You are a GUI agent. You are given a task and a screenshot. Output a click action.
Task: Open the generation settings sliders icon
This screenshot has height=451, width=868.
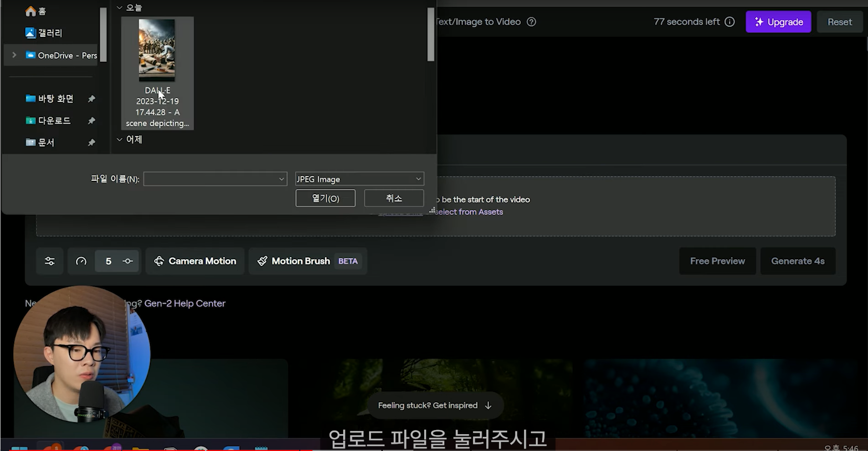pyautogui.click(x=50, y=261)
